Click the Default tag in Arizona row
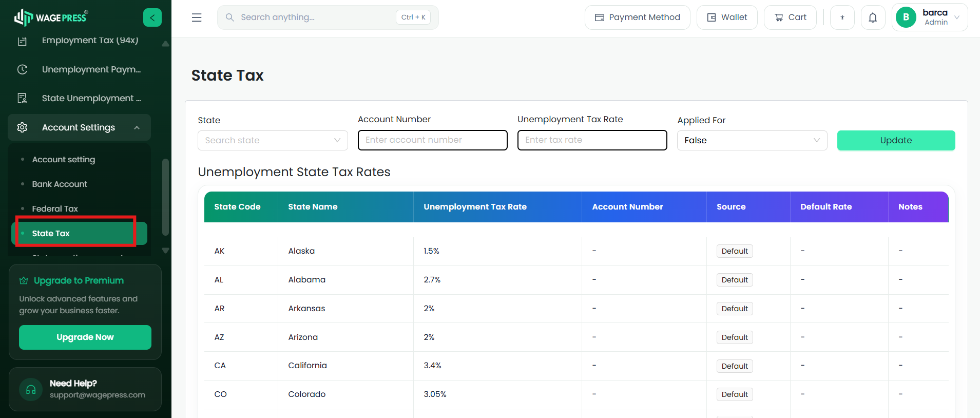Screen dimensions: 980x418 pos(735,337)
